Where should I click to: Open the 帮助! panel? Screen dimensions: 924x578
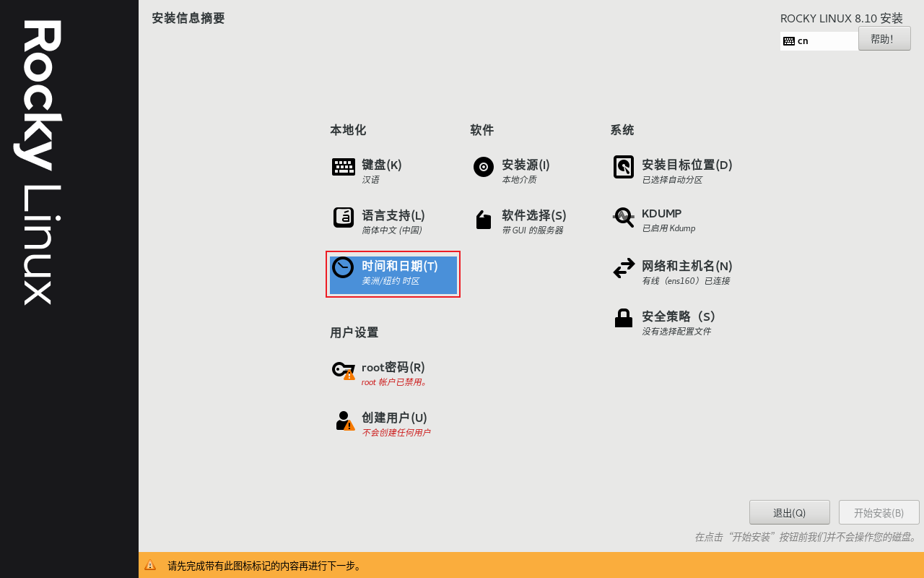[x=884, y=38]
